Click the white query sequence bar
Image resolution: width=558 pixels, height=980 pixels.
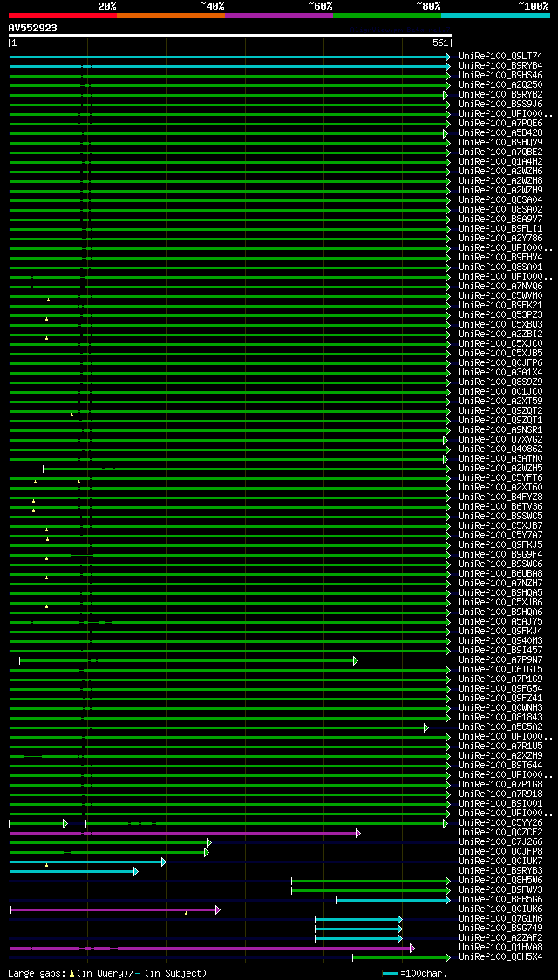point(229,36)
